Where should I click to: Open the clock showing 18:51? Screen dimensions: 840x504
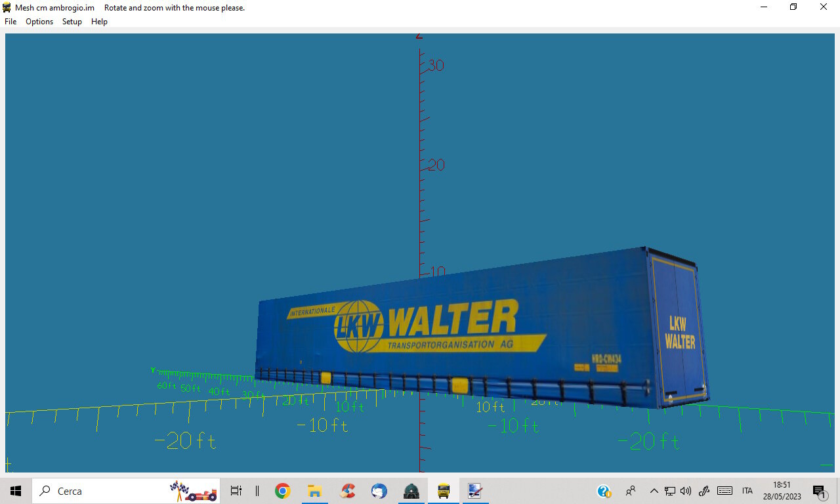click(781, 491)
